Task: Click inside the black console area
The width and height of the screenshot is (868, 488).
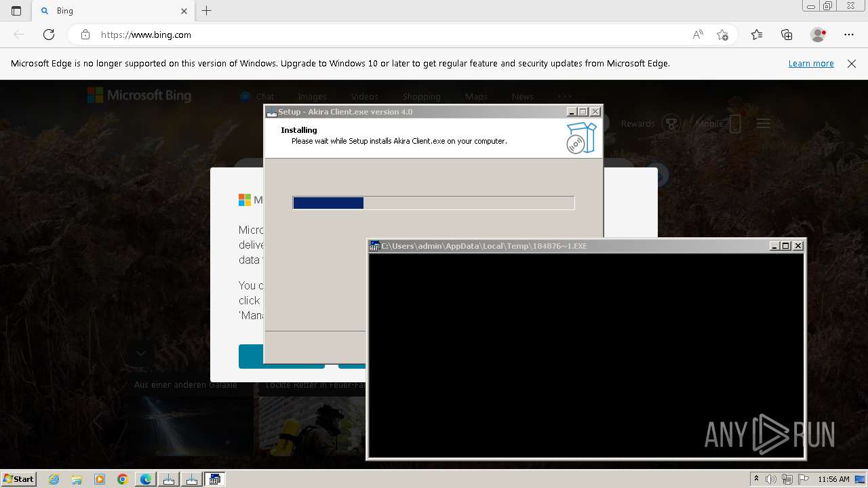Action: 586,355
